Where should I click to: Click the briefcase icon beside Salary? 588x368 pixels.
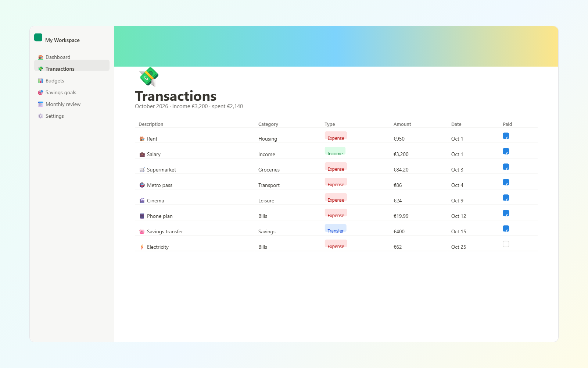[142, 154]
